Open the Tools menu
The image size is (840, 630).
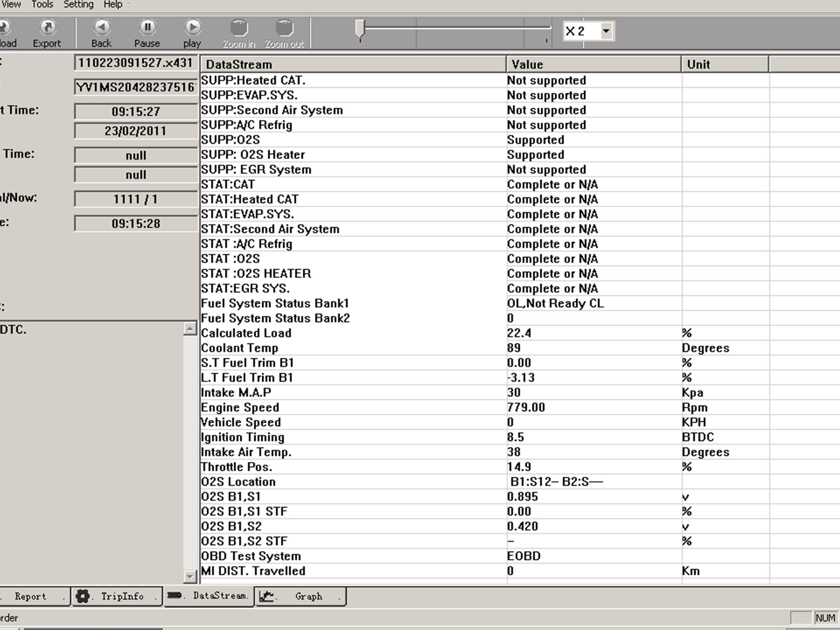[42, 4]
